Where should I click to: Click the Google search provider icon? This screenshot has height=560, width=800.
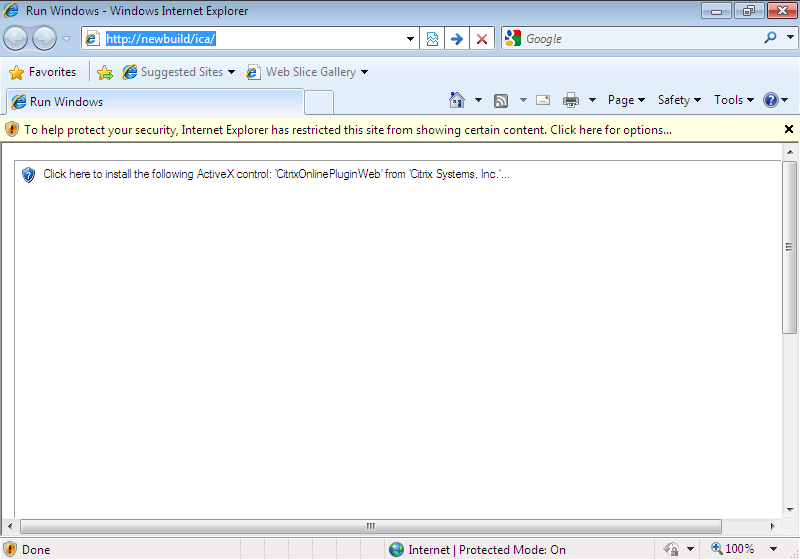(x=513, y=39)
